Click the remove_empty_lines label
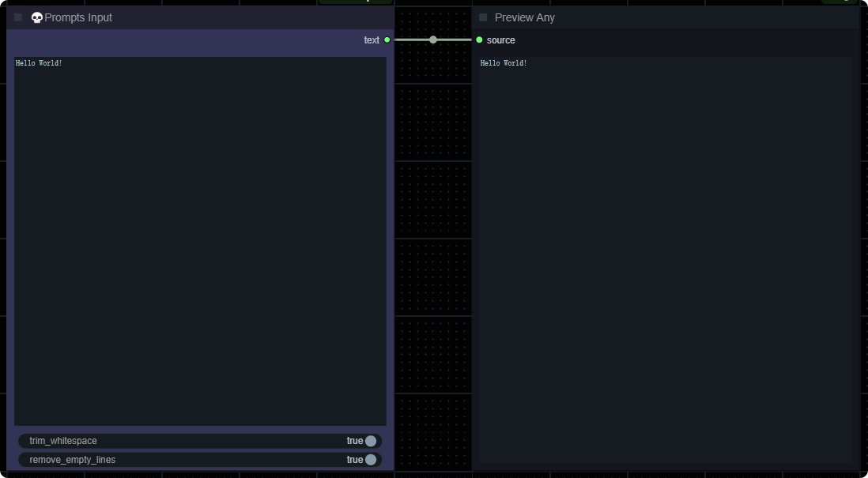 (x=72, y=460)
